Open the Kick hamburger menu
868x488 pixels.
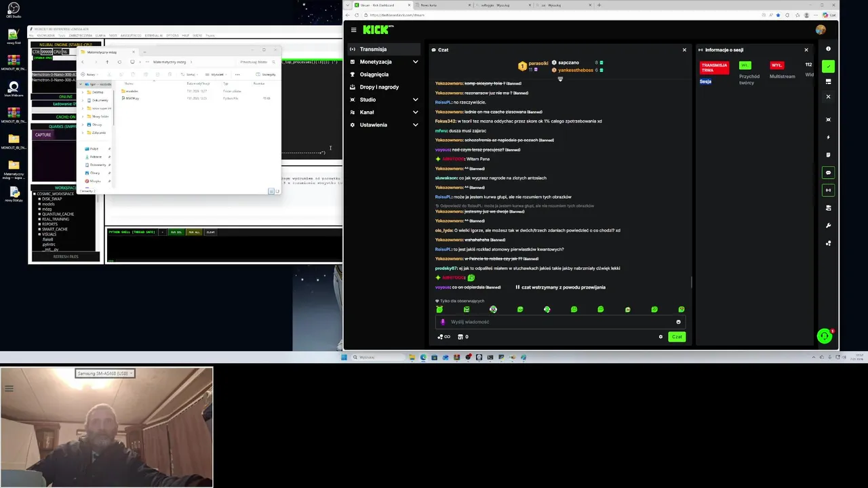click(x=353, y=30)
